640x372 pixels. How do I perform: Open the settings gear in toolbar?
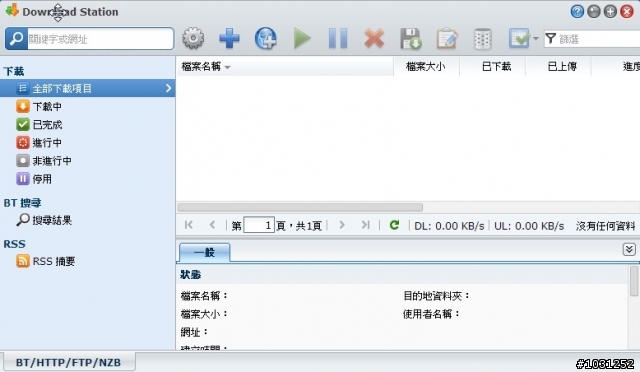tap(193, 39)
